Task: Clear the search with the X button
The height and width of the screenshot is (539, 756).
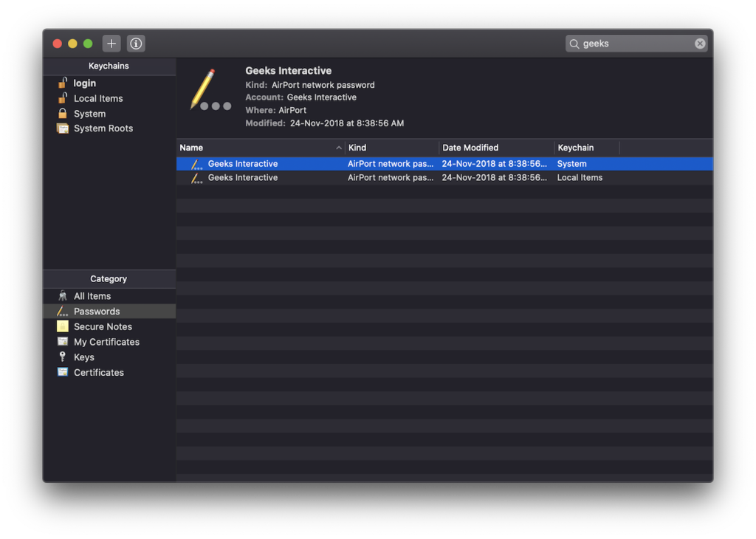Action: [x=699, y=43]
